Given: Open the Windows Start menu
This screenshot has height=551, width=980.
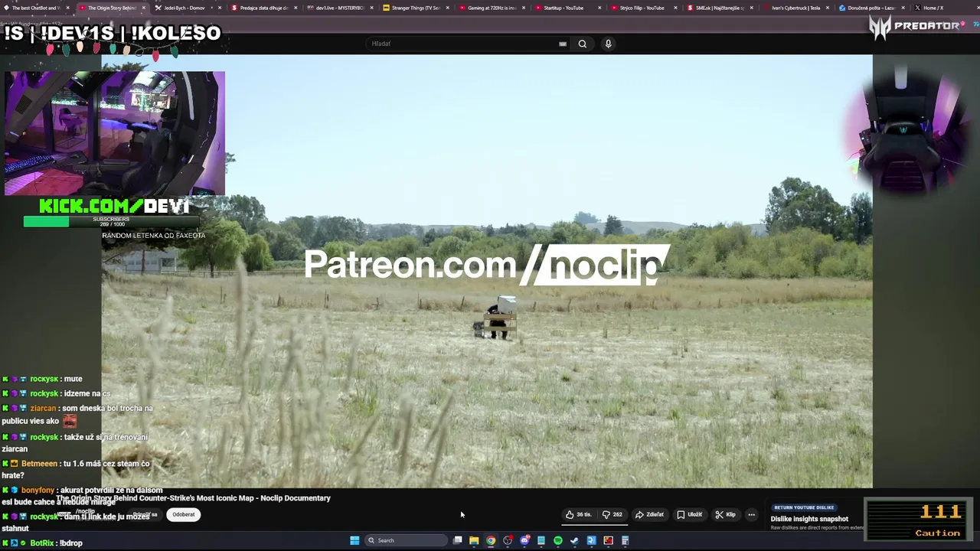Looking at the screenshot, I should pyautogui.click(x=354, y=540).
